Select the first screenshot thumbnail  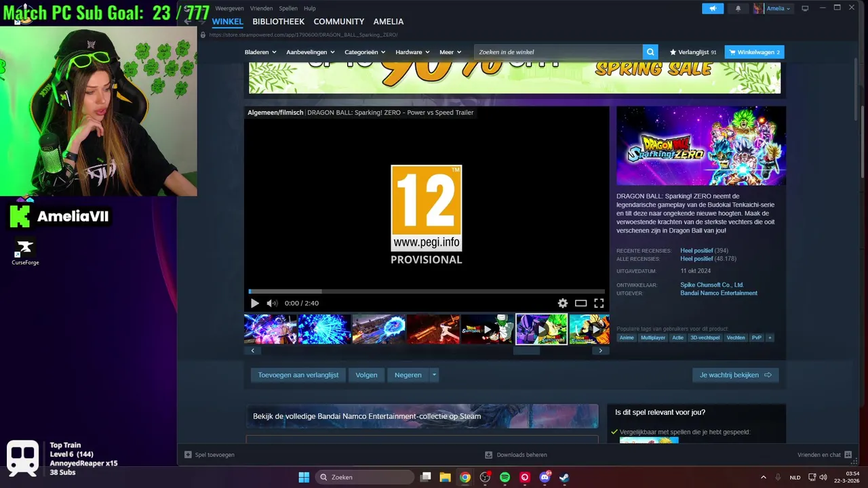coord(271,329)
